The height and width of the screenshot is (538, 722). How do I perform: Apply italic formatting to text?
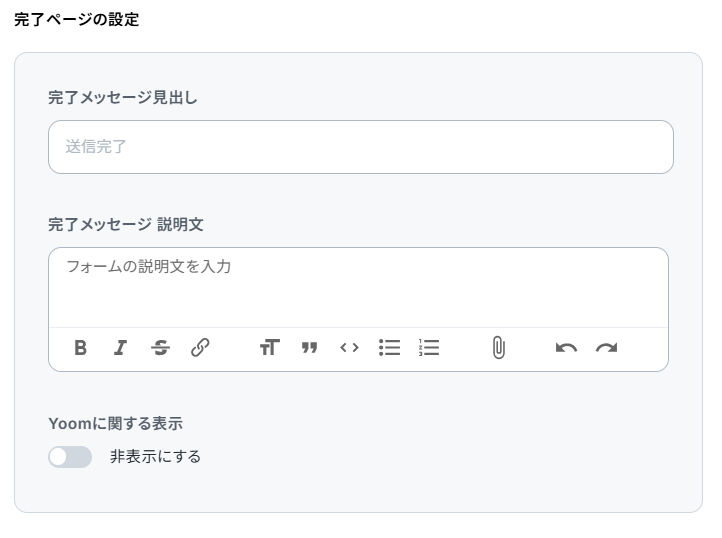[120, 348]
